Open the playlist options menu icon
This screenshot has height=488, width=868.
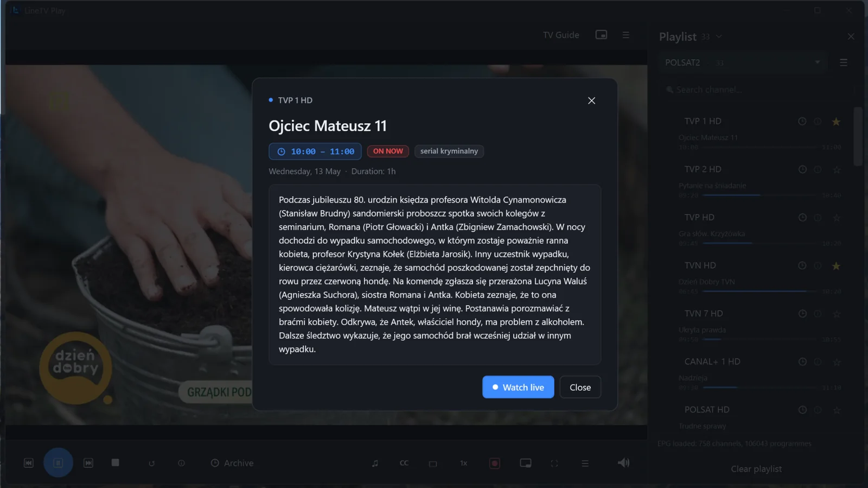843,62
